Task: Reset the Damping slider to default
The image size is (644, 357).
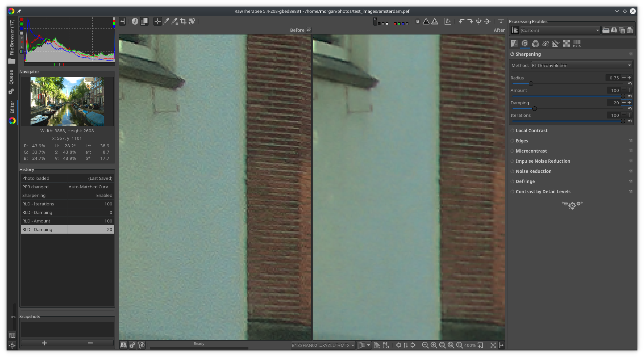Action: 630,109
